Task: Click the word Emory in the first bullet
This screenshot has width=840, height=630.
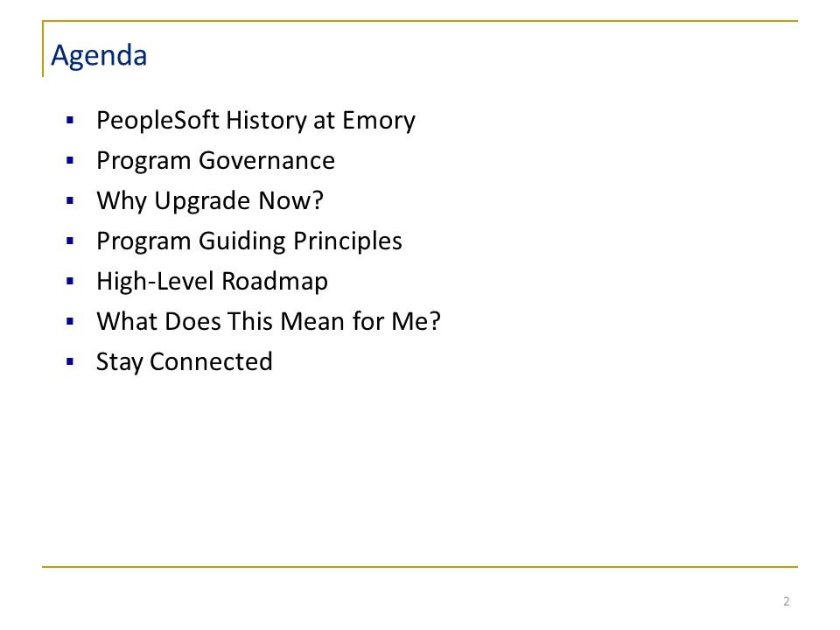Action: [x=379, y=121]
